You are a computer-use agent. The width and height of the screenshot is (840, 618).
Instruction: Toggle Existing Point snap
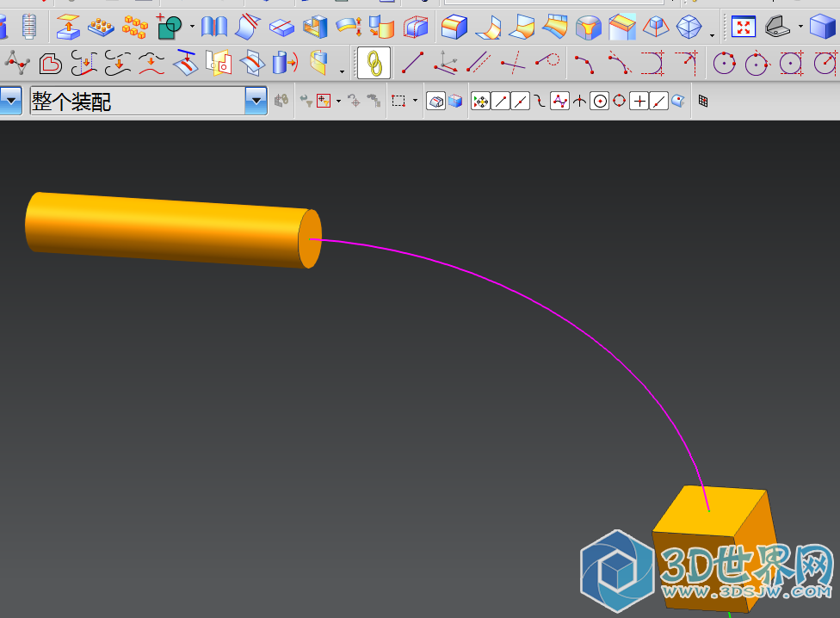(639, 101)
